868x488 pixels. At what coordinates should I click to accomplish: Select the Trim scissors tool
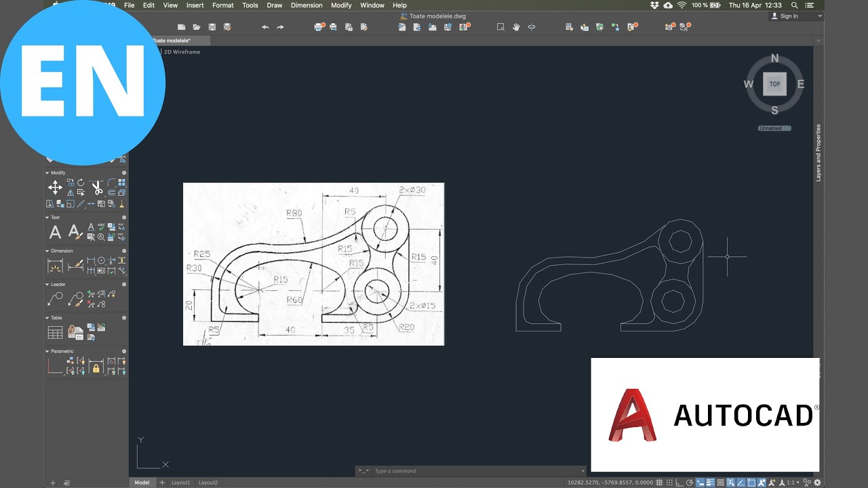coord(97,188)
